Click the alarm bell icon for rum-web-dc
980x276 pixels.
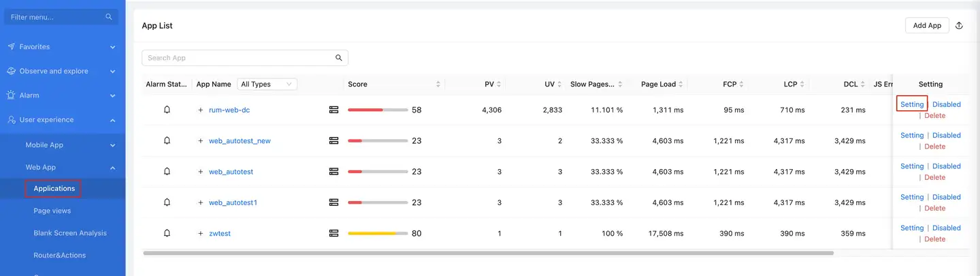point(167,109)
